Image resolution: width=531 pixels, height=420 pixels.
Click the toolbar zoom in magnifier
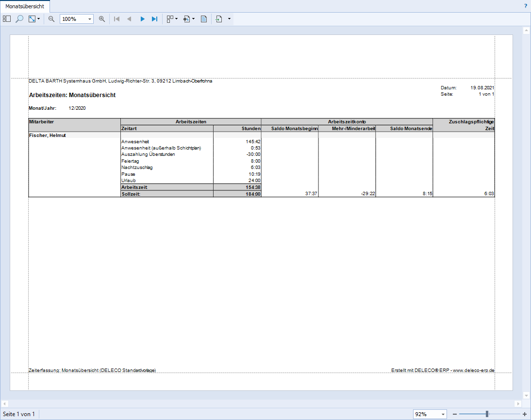pos(102,19)
